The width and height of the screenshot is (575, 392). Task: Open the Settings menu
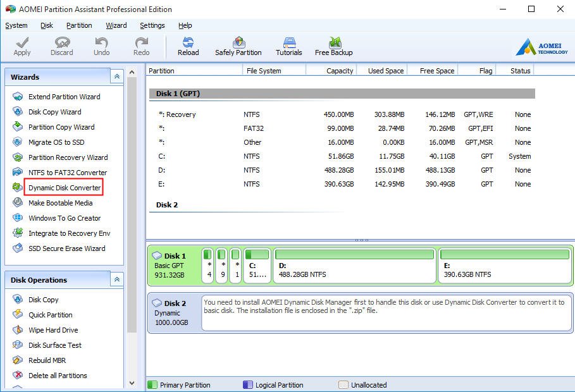(152, 25)
